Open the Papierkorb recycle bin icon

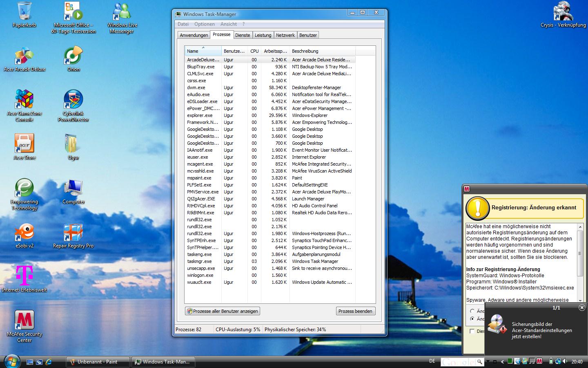point(24,15)
